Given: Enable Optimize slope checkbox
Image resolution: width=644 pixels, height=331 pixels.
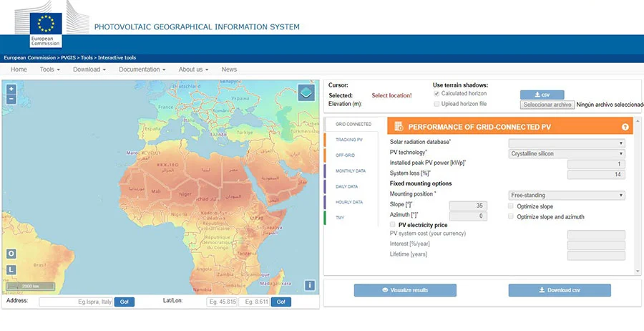Looking at the screenshot, I should tap(511, 206).
